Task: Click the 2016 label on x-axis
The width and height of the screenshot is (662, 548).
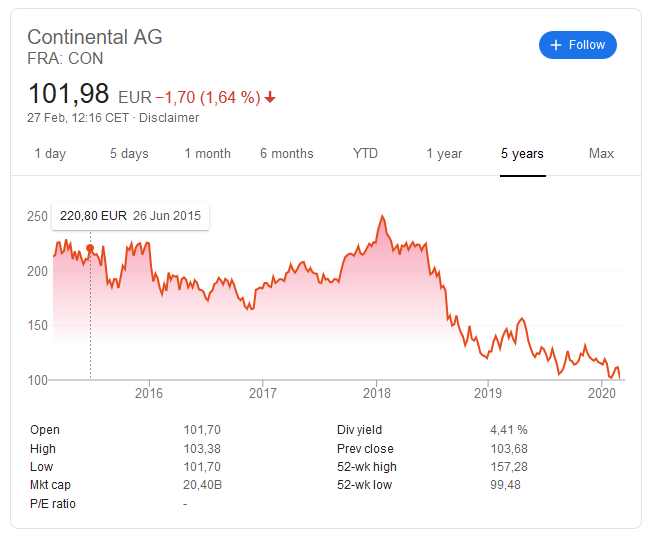Action: pos(148,395)
